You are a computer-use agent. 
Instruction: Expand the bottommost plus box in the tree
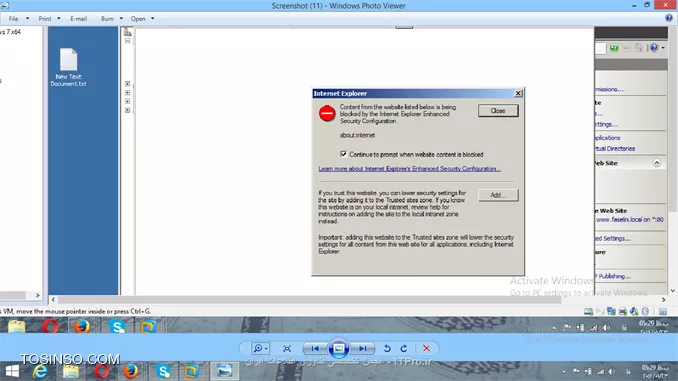tap(128, 110)
